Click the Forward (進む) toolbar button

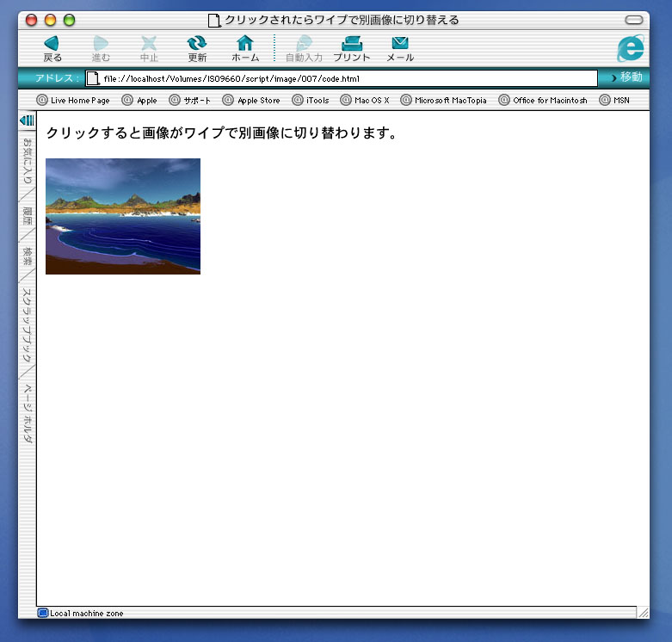click(101, 49)
